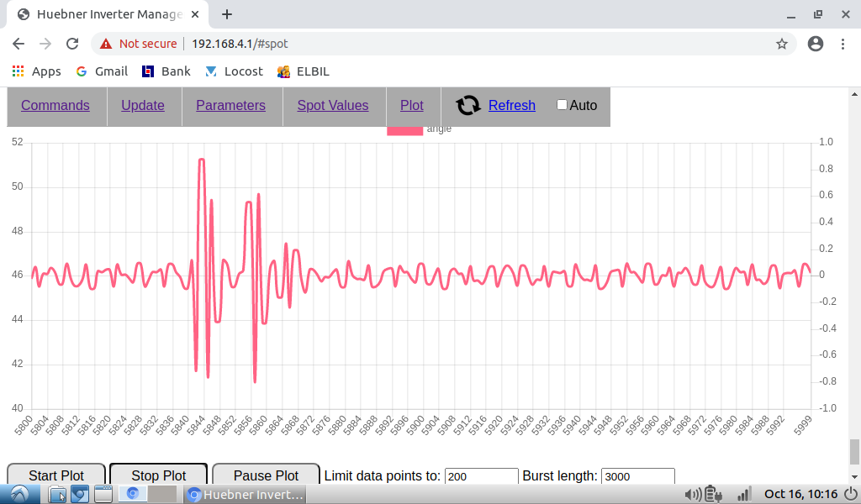861x504 pixels.
Task: Switch to the Spot Values tab
Action: (x=333, y=105)
